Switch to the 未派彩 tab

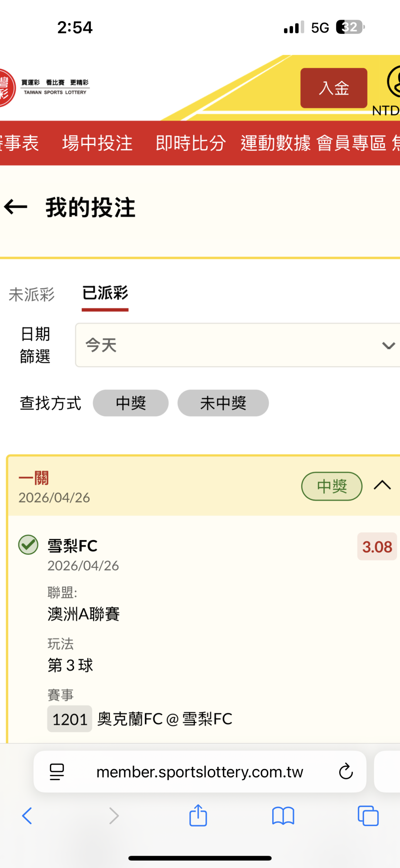pyautogui.click(x=32, y=294)
